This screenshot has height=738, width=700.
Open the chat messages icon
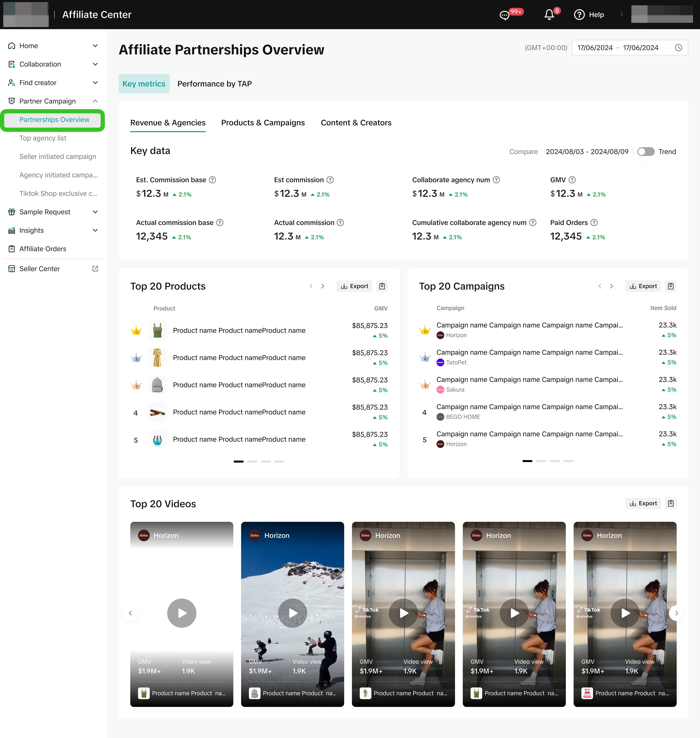tap(504, 15)
